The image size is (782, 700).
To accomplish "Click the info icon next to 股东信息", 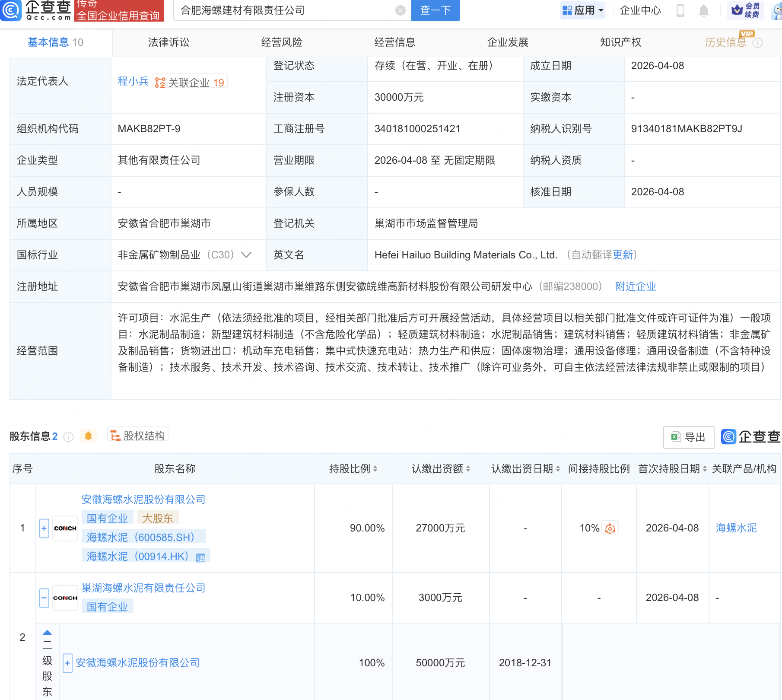I will pos(68,437).
